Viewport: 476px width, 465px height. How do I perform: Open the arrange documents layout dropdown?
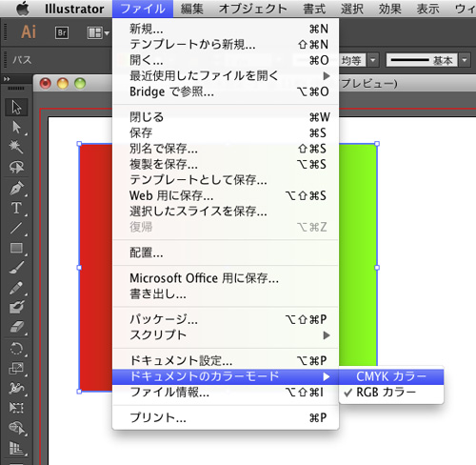click(98, 32)
